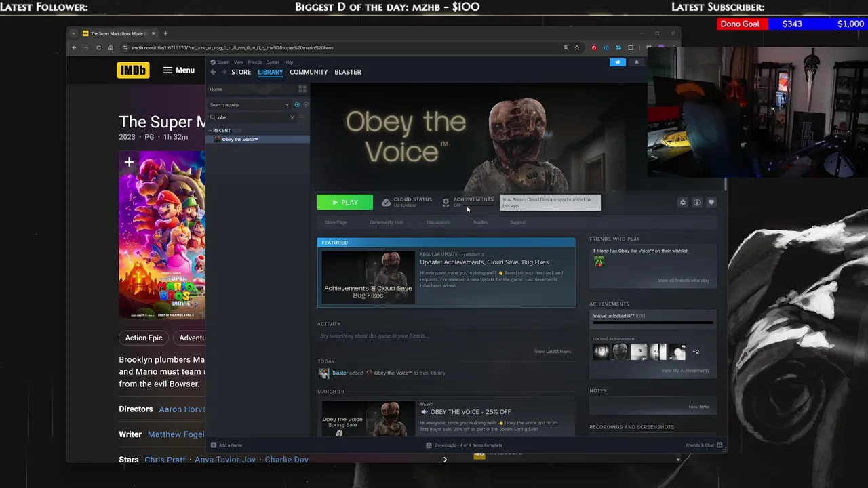Viewport: 868px width, 488px height.
Task: Click the Cloud Status cloud icon
Action: click(x=386, y=203)
